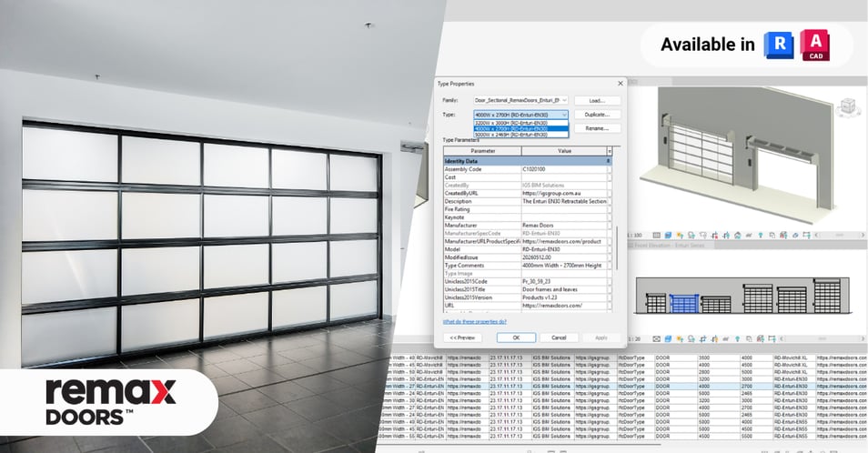Click the Unlocked 3D View house icon
The height and width of the screenshot is (453, 868).
[x=737, y=235]
